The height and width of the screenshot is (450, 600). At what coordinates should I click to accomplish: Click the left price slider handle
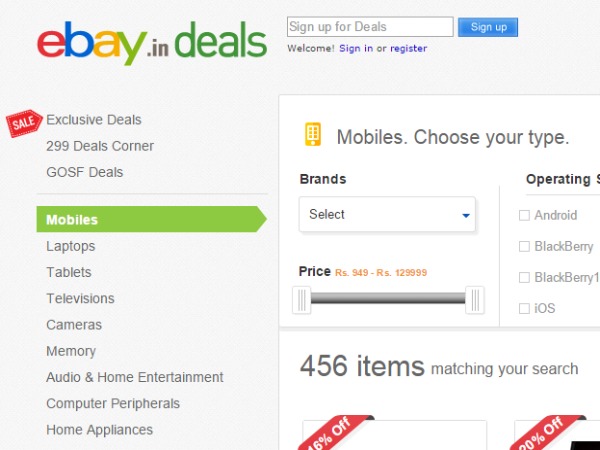[301, 299]
